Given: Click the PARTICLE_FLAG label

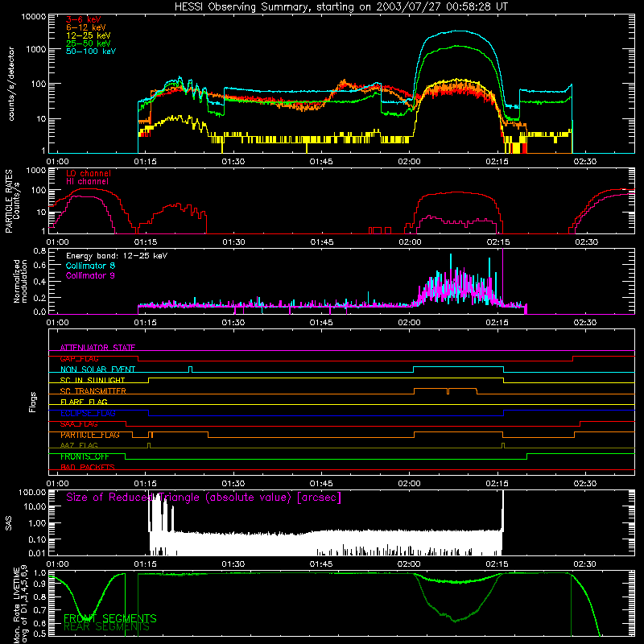Looking at the screenshot, I should (x=90, y=435).
